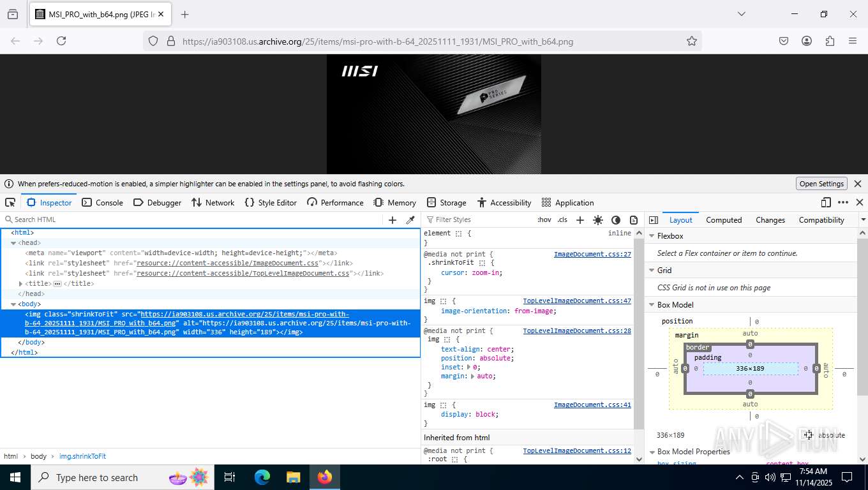The image size is (868, 490).
Task: Open DevTools customize menu (three dots)
Action: tap(843, 202)
